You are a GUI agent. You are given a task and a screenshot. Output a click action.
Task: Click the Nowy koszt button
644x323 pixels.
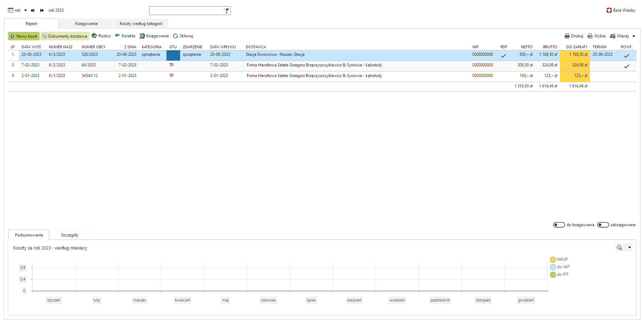tap(24, 36)
